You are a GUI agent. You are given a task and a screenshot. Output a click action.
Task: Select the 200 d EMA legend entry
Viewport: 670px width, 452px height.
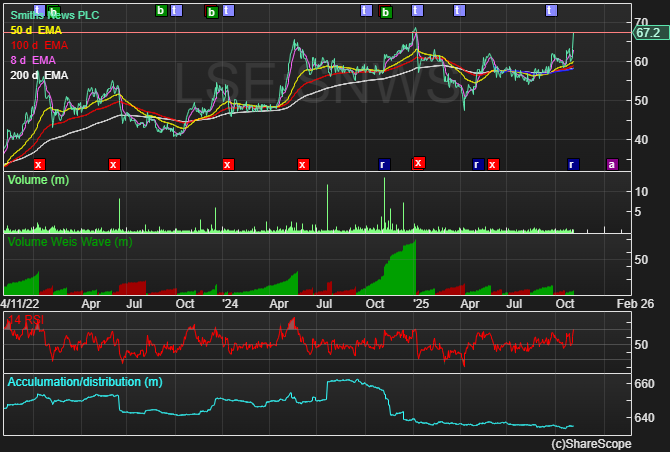coord(40,75)
